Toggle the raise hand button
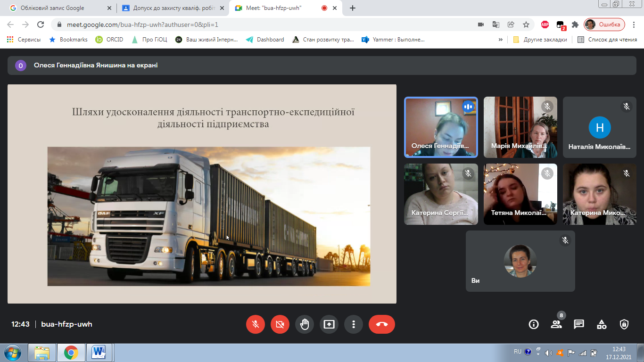 (305, 324)
